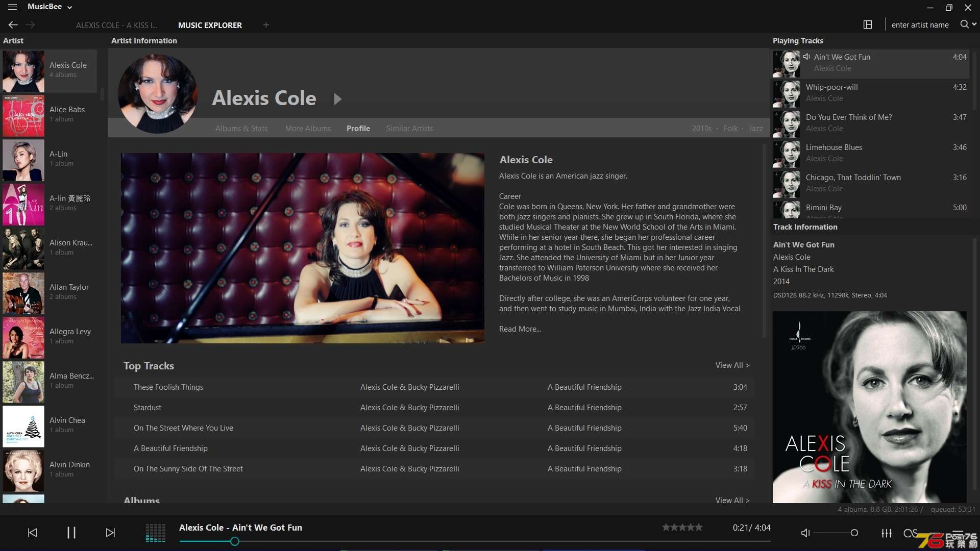Select Allan Taylor in artist list
The image size is (980, 551).
50,293
